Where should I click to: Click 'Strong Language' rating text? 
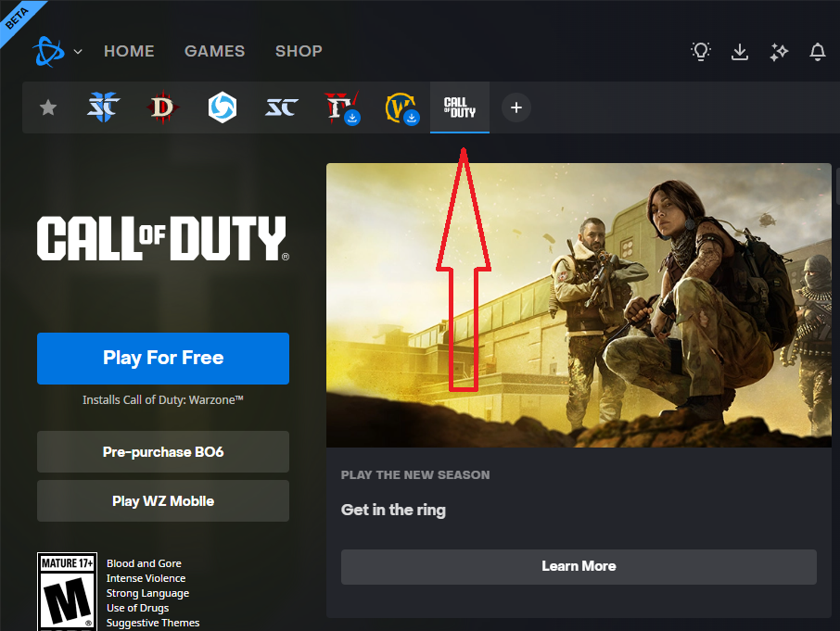(147, 593)
